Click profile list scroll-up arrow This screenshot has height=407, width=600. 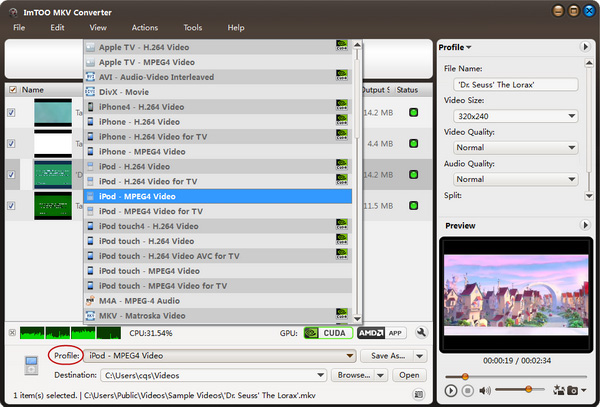[x=357, y=45]
